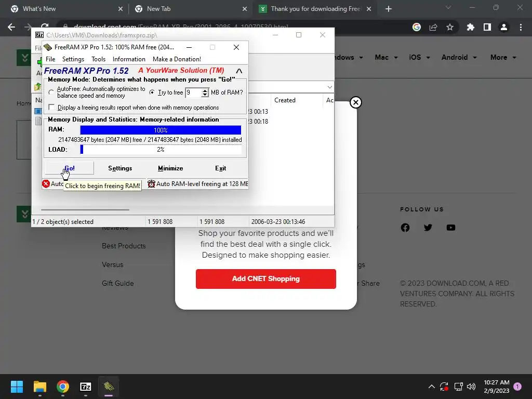The image size is (532, 399).
Task: Click the LOAD 2% progress bar
Action: coord(161,149)
